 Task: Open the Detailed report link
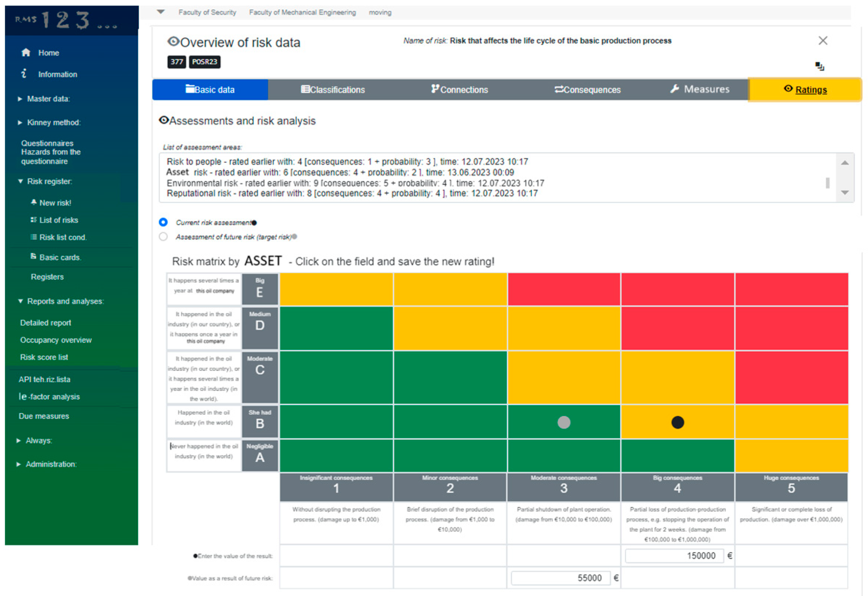point(46,323)
